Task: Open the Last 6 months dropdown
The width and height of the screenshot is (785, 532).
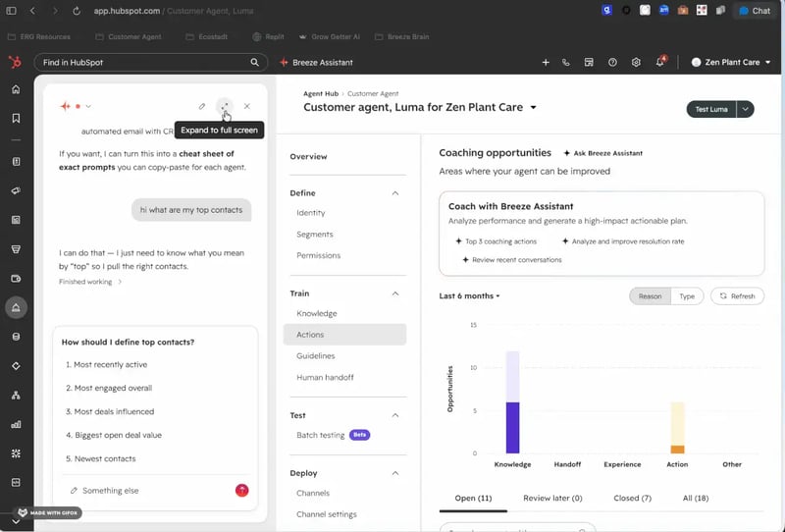Action: (x=469, y=296)
